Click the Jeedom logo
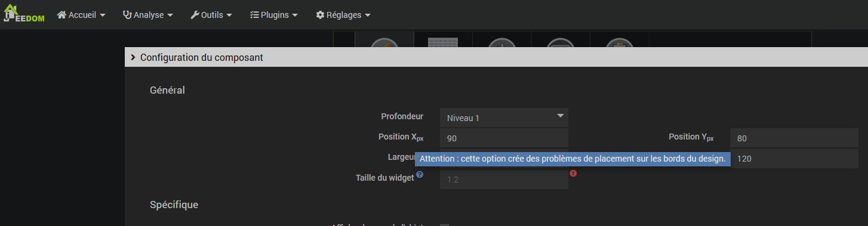 point(24,14)
